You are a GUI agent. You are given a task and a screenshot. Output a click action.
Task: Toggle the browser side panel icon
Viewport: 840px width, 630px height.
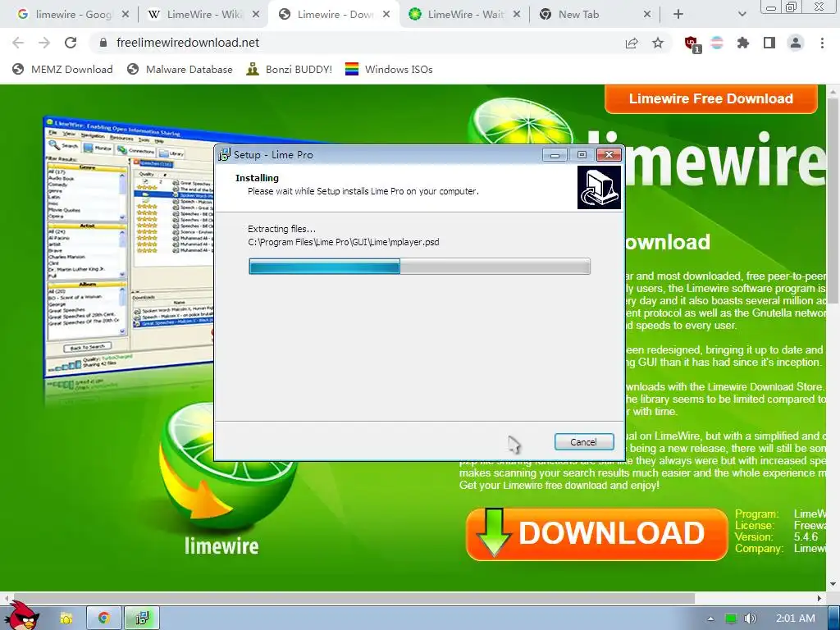pos(769,43)
